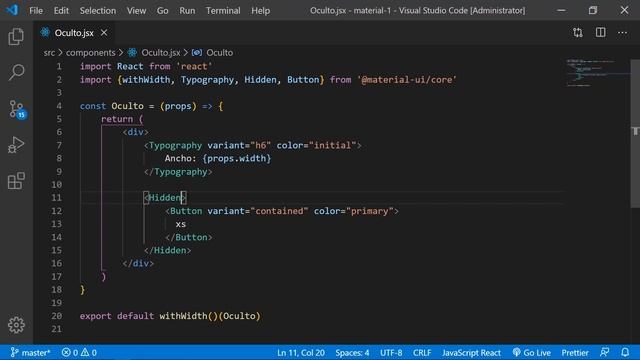This screenshot has width=640, height=360.
Task: Click the minimap code overview
Action: point(598,73)
